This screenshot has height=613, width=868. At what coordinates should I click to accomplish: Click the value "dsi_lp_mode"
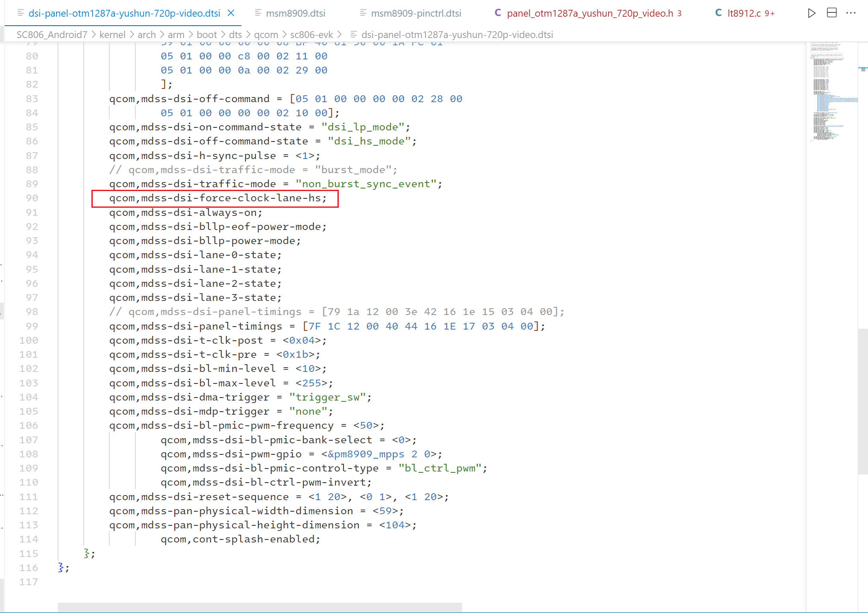[362, 127]
